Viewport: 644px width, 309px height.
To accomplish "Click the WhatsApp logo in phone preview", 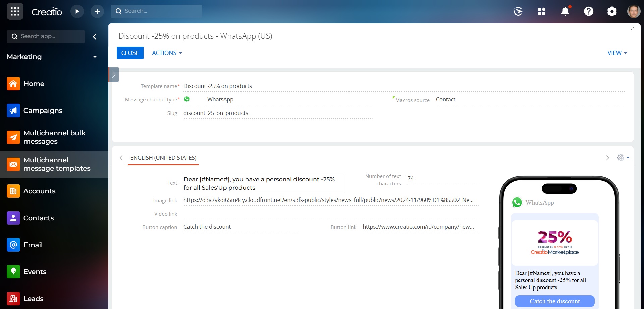I will coord(517,202).
